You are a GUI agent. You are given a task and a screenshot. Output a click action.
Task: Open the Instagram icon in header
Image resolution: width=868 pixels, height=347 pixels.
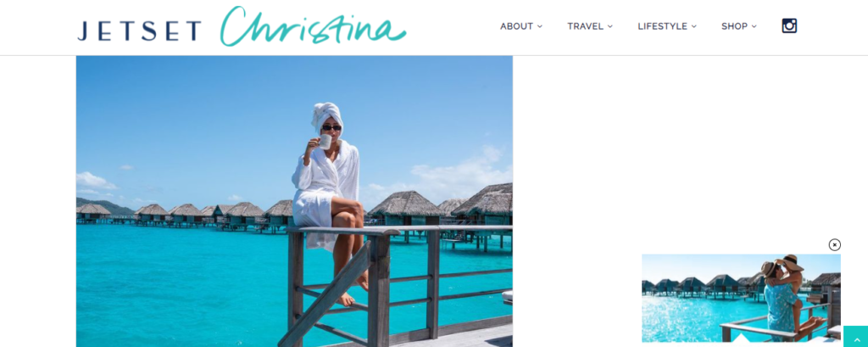789,26
